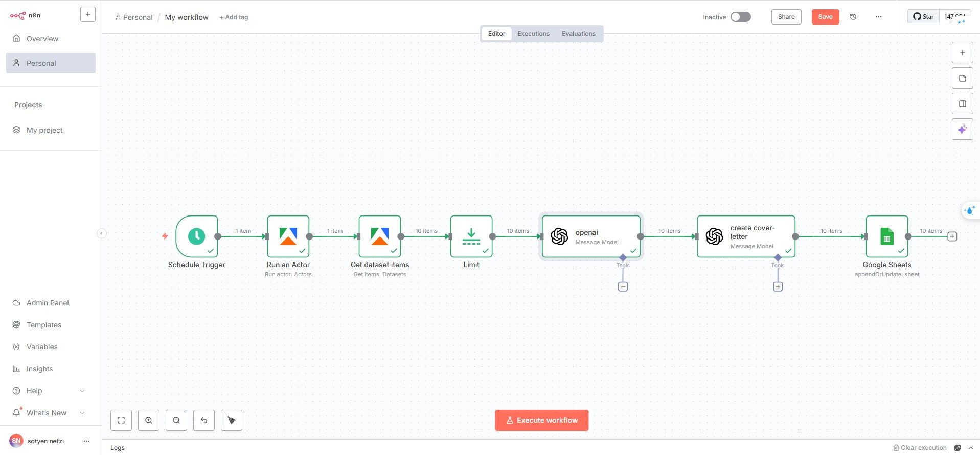This screenshot has height=455, width=980.
Task: Switch to the Executions tab
Action: tap(533, 34)
